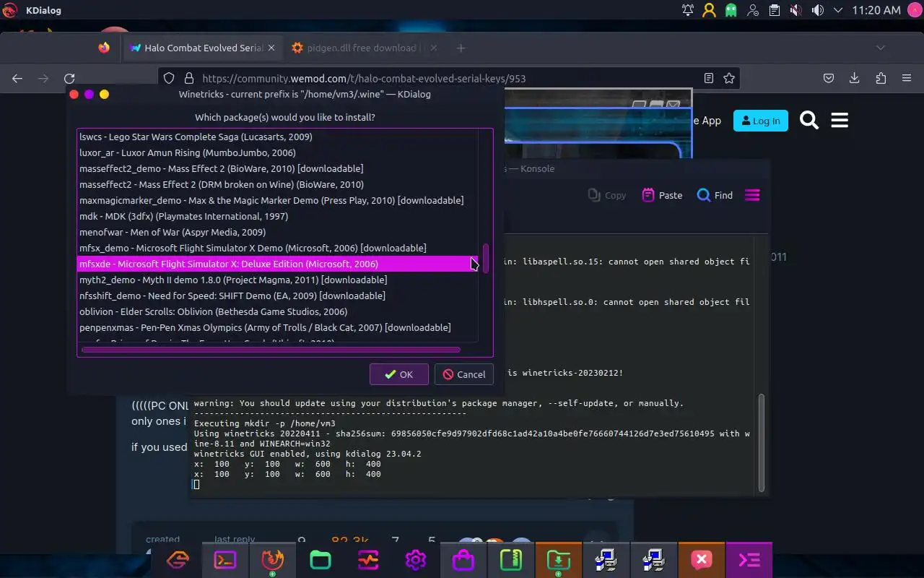Bookmark this page with the star
Screen dimensions: 924x578
[729, 78]
